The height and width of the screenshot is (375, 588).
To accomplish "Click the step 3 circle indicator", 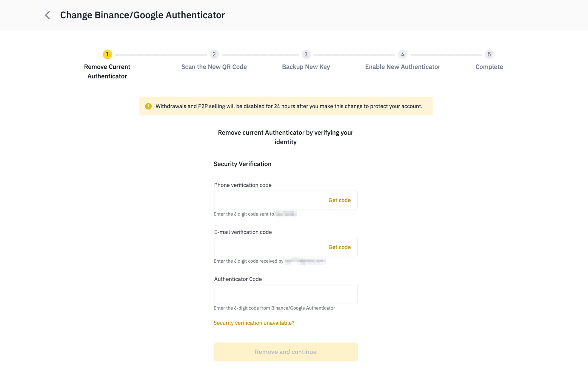I will (306, 54).
